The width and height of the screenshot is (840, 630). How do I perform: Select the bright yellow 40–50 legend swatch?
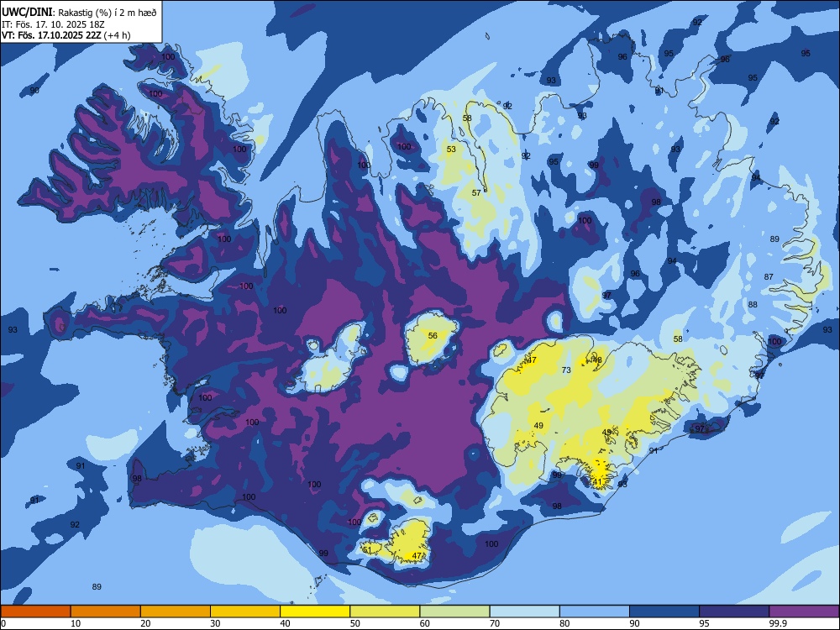tap(315, 612)
